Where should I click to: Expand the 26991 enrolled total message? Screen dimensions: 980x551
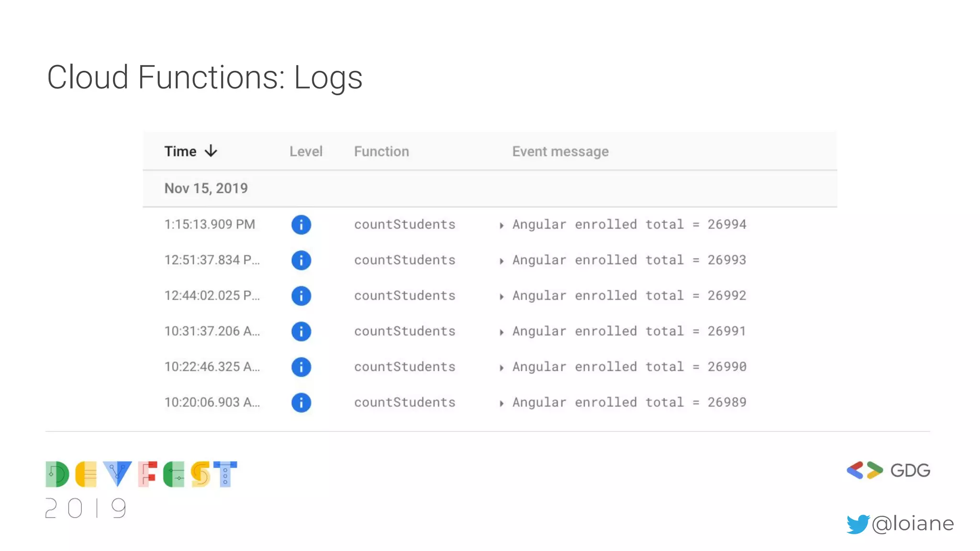point(501,332)
